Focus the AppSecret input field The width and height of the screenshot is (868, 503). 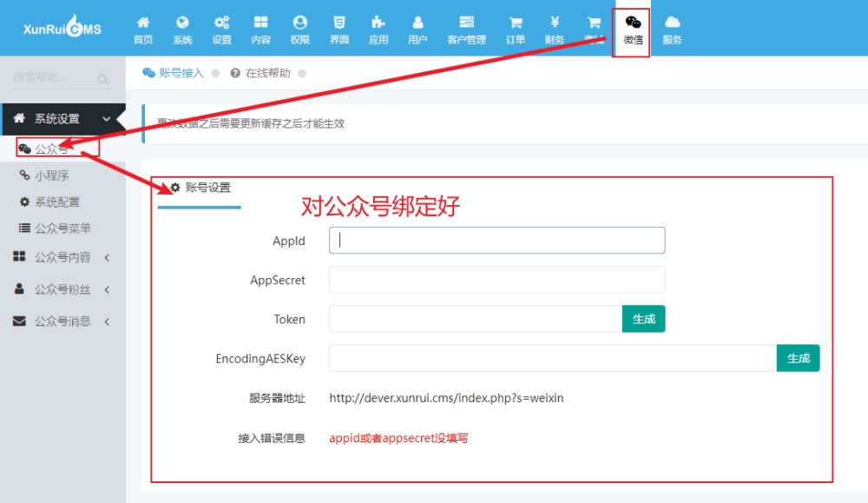[497, 280]
